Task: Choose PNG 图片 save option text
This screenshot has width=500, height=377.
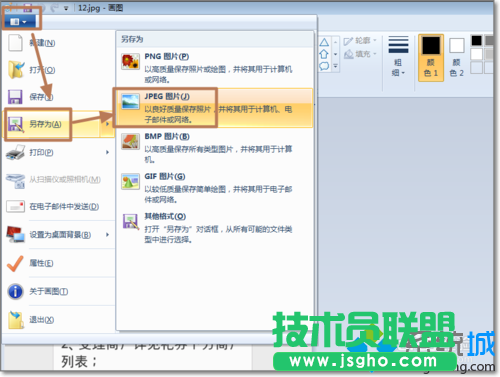Action: point(167,56)
